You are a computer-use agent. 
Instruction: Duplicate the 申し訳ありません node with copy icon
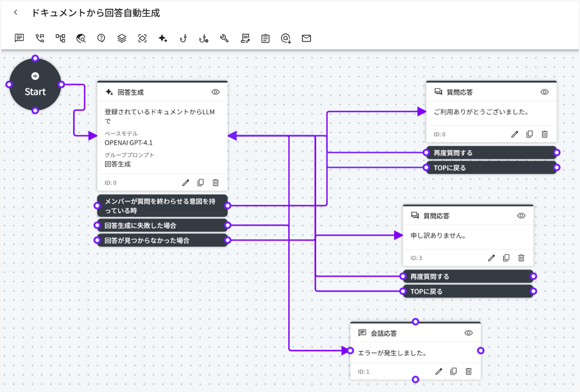506,258
